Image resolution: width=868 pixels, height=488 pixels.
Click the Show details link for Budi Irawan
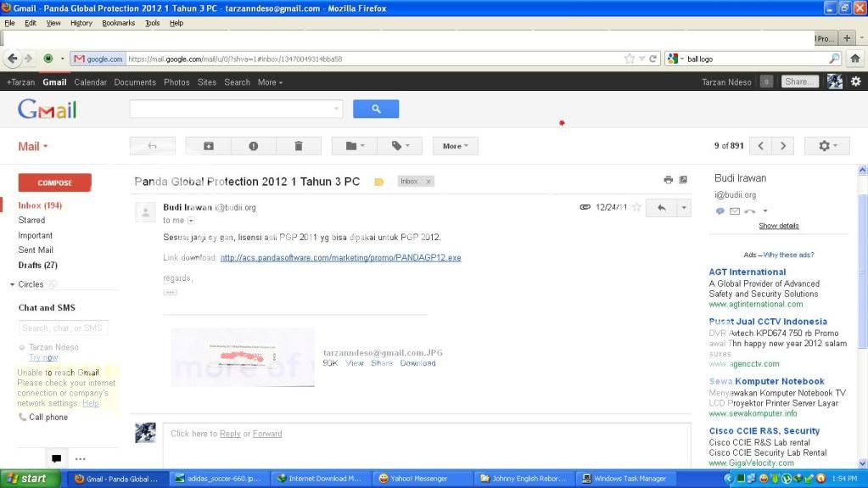(x=778, y=226)
